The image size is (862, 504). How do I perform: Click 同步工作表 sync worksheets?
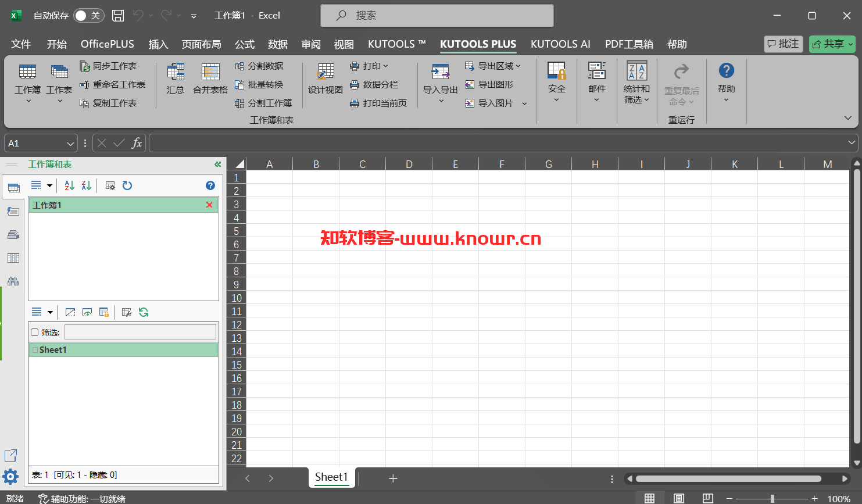point(108,66)
